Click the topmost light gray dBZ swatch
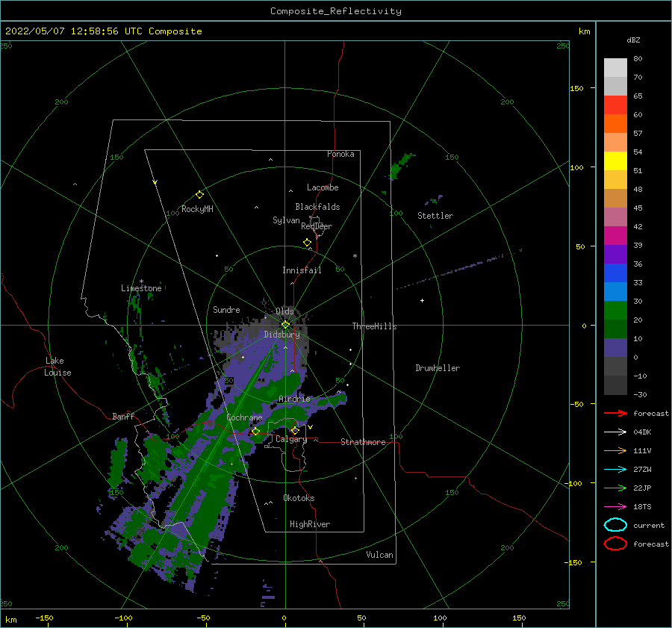Screen dimensions: 672x628 (615, 68)
